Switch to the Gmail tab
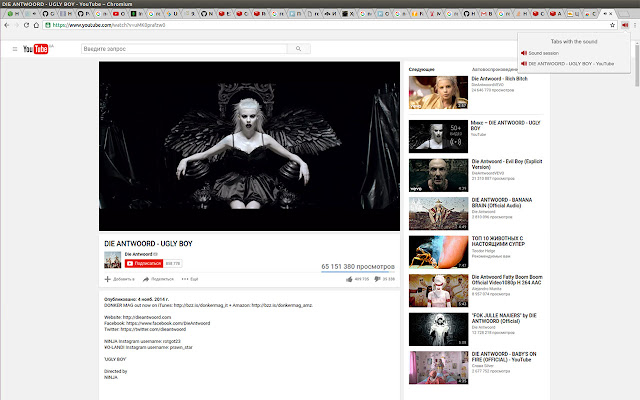The height and width of the screenshot is (400, 640). click(x=484, y=13)
